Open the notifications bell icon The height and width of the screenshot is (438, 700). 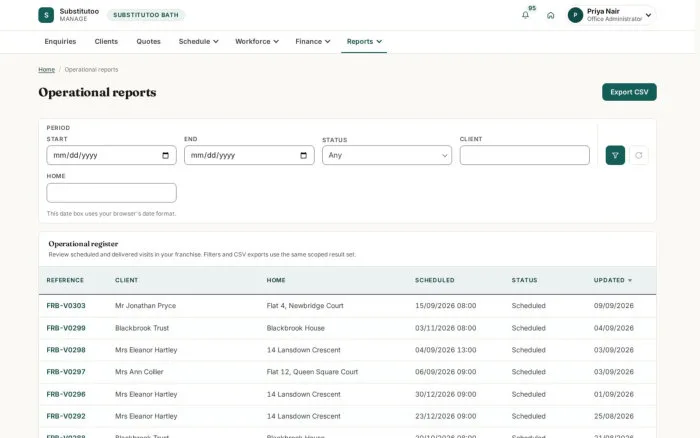click(x=525, y=15)
